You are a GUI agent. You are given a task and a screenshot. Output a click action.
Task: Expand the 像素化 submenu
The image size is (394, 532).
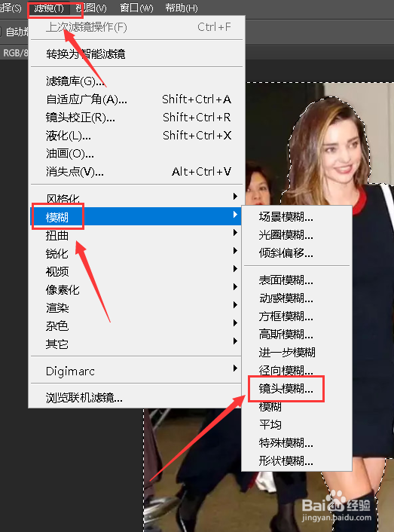pyautogui.click(x=136, y=289)
